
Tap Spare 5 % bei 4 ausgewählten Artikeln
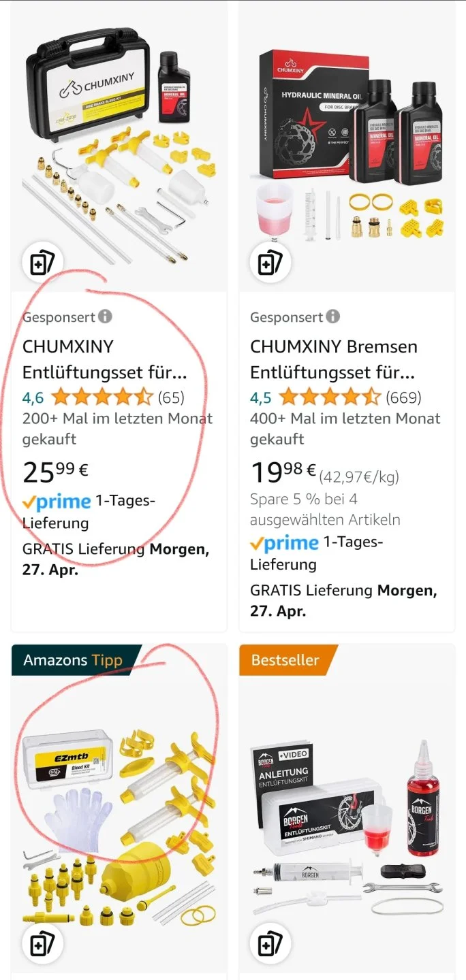(x=325, y=509)
